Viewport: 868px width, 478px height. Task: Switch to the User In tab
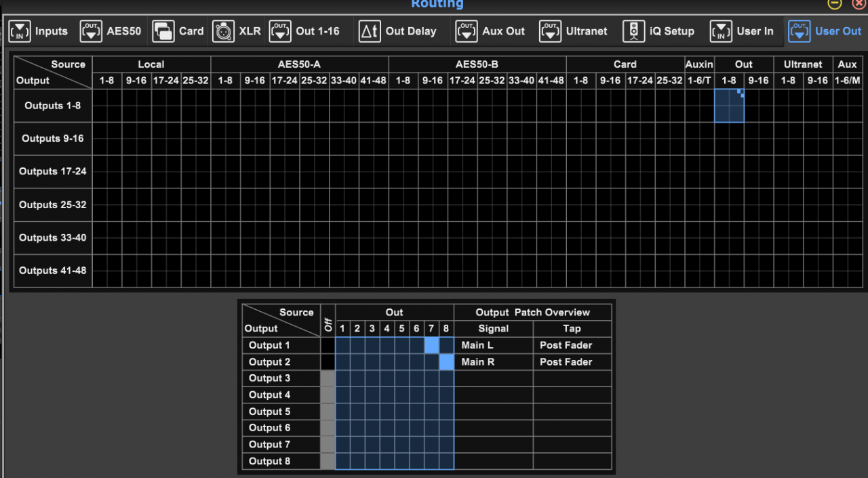pos(743,31)
